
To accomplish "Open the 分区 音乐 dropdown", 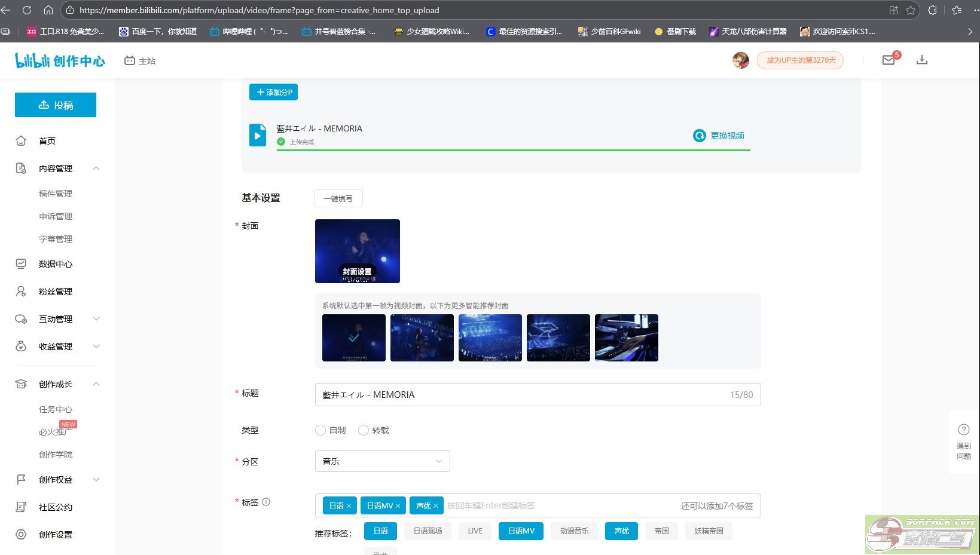I will pyautogui.click(x=382, y=461).
